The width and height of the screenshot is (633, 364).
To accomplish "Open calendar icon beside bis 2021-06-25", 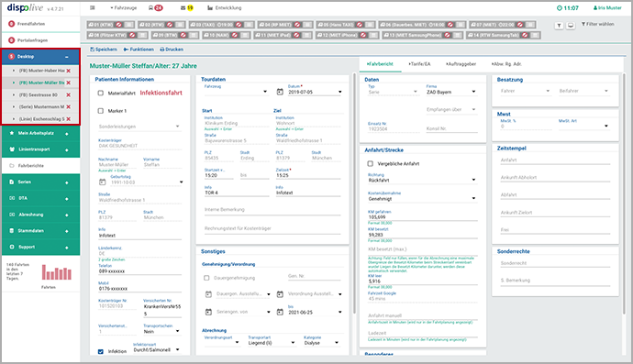I will click(280, 312).
